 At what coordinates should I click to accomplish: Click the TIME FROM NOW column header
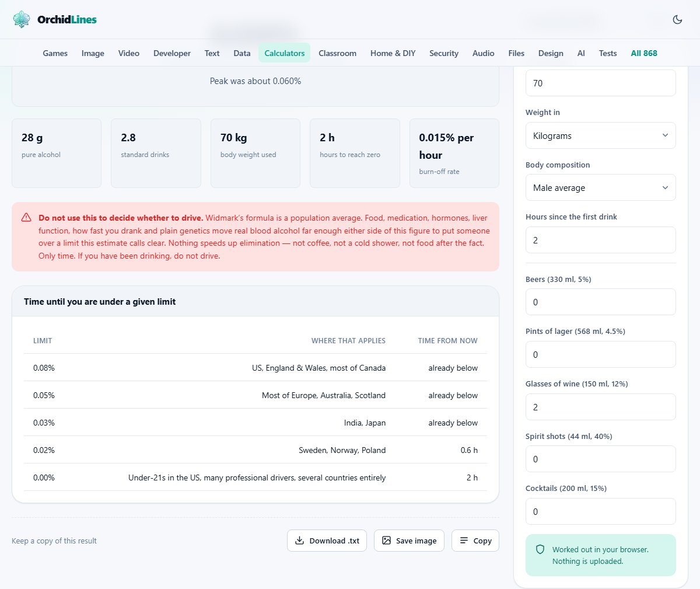[x=447, y=341]
